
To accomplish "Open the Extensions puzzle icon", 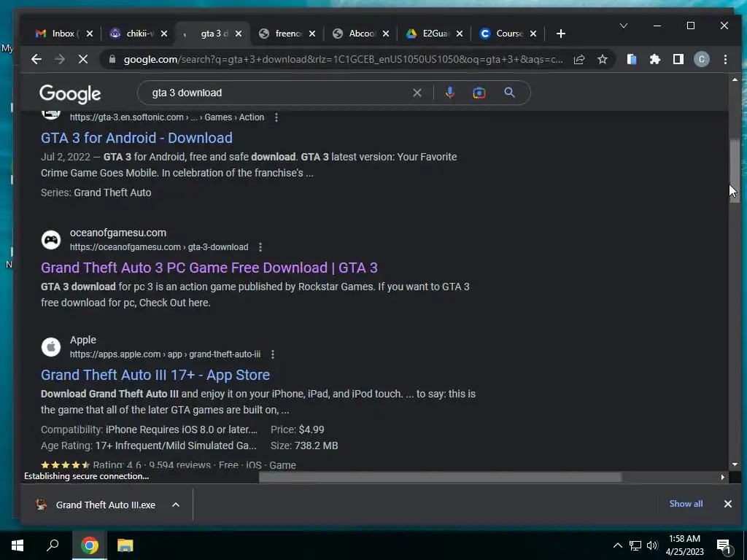I will click(655, 59).
